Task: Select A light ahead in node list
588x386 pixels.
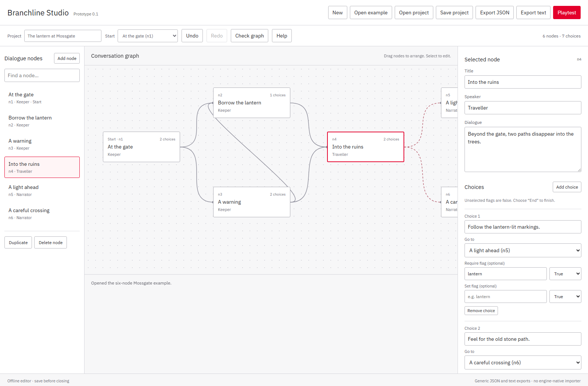Action: coord(42,190)
